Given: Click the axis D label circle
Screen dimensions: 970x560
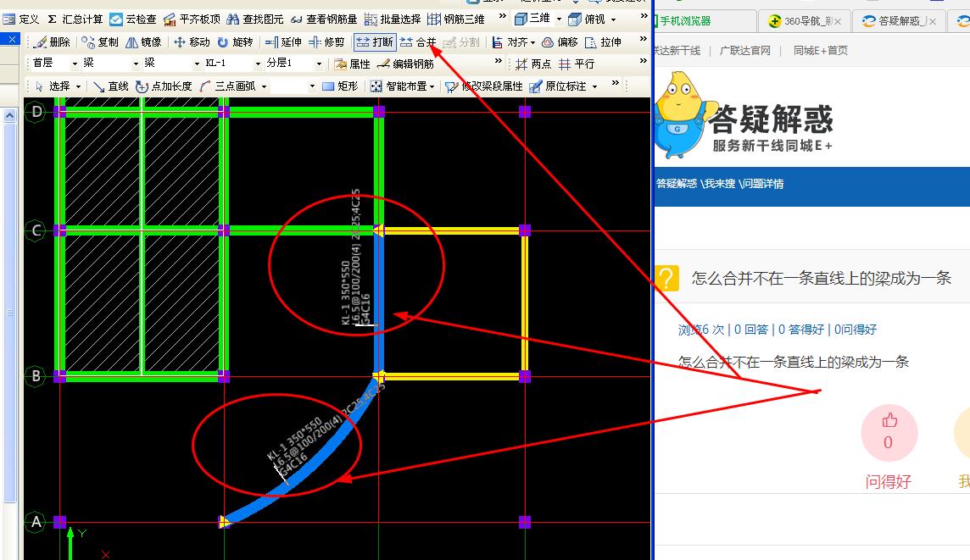Looking at the screenshot, I should [x=36, y=112].
